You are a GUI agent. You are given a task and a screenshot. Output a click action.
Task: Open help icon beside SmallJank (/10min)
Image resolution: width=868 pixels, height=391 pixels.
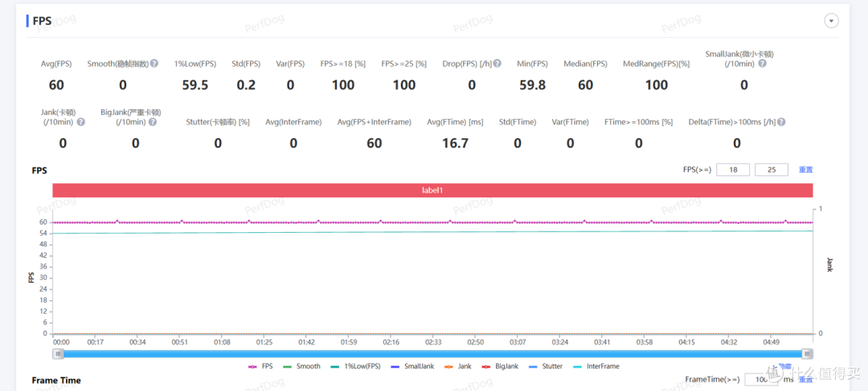[x=762, y=63]
